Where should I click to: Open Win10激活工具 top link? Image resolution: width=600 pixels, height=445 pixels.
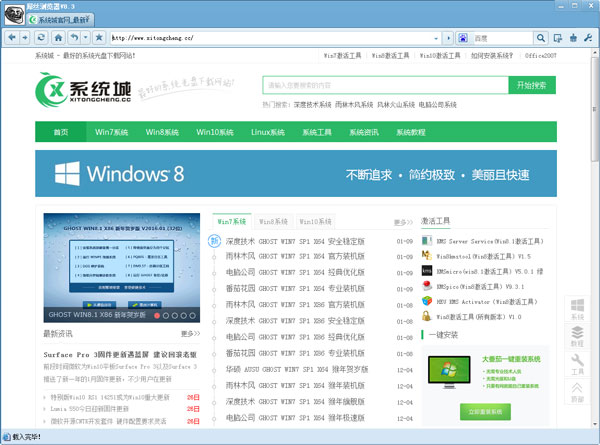coord(440,55)
